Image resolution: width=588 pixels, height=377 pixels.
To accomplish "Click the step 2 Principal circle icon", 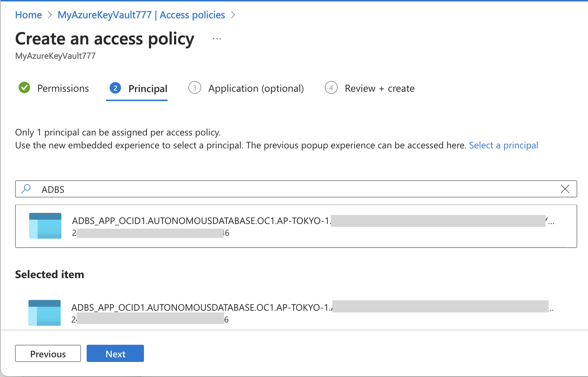I will pos(115,88).
